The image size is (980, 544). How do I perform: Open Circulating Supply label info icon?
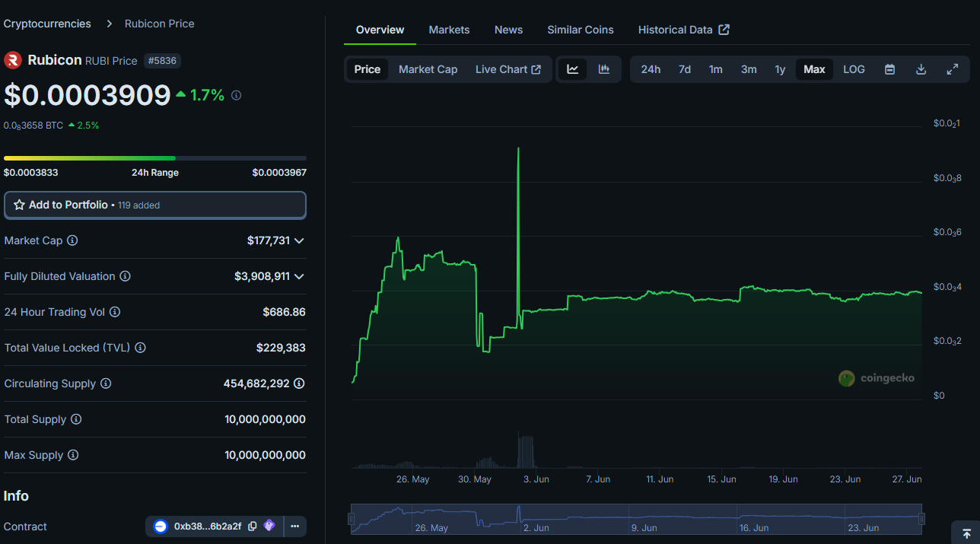click(x=106, y=383)
